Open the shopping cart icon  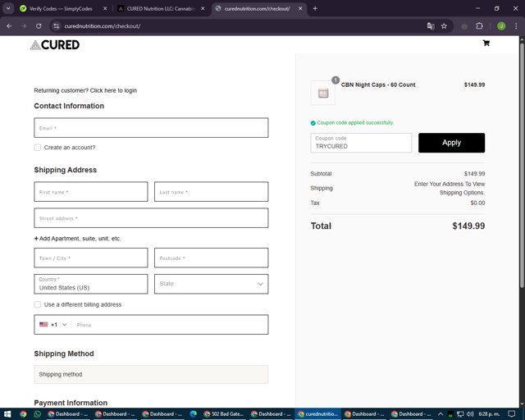486,43
